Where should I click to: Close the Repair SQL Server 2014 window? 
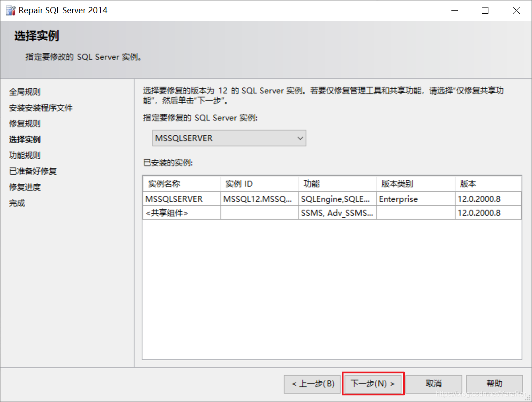516,11
